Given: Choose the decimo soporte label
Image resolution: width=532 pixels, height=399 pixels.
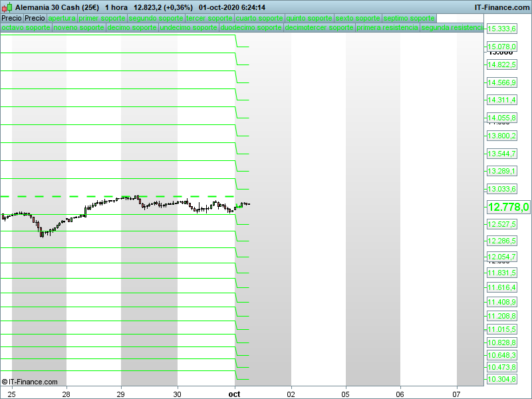Looking at the screenshot, I should click(x=132, y=27).
